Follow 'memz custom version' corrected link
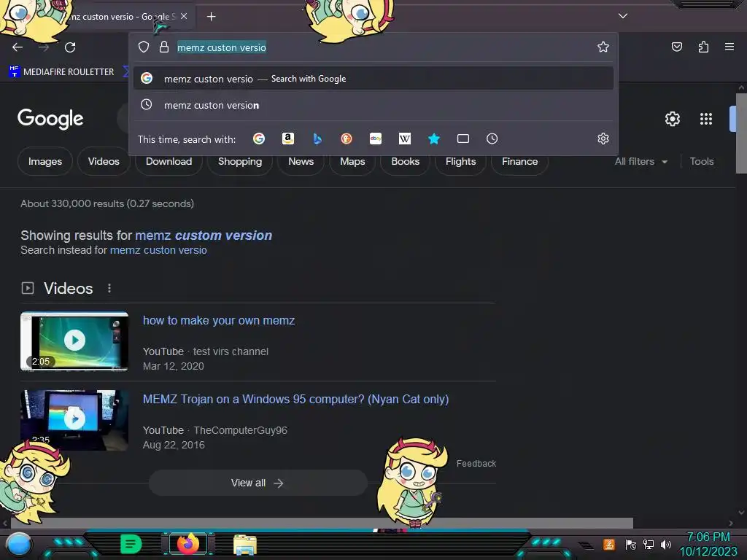The height and width of the screenshot is (560, 747). point(204,236)
